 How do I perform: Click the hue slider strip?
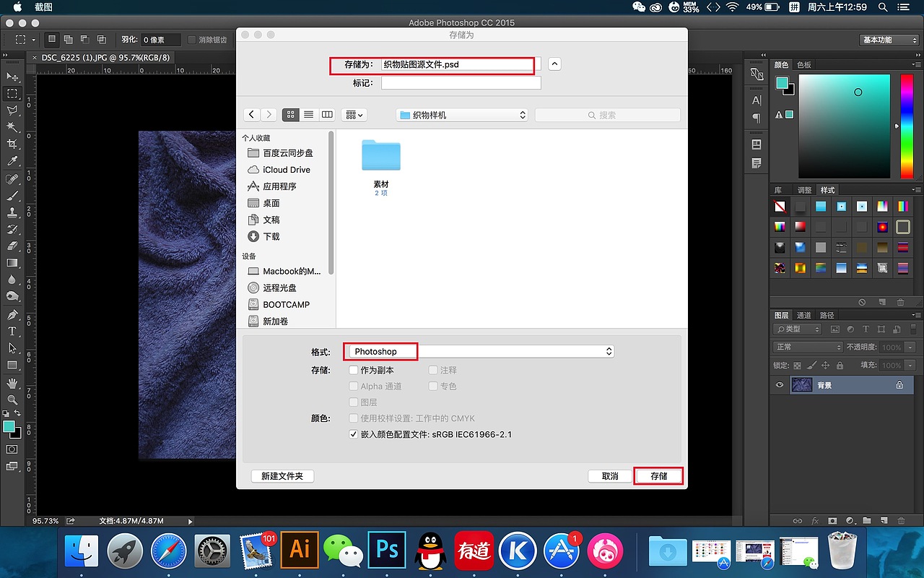[907, 126]
